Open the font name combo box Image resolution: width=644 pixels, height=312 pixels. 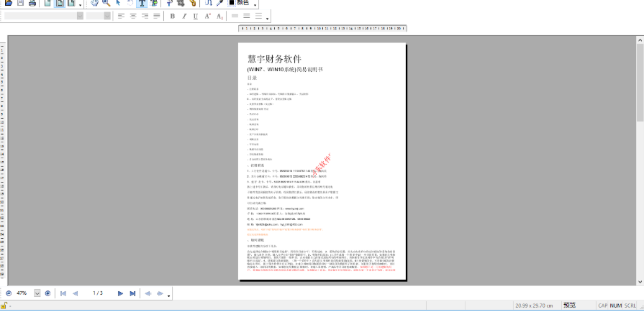(45, 16)
